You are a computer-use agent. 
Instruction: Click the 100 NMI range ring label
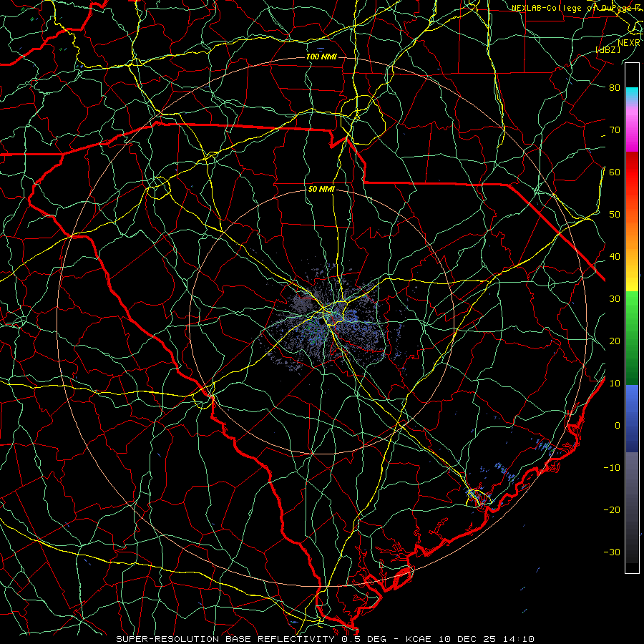pos(321,57)
